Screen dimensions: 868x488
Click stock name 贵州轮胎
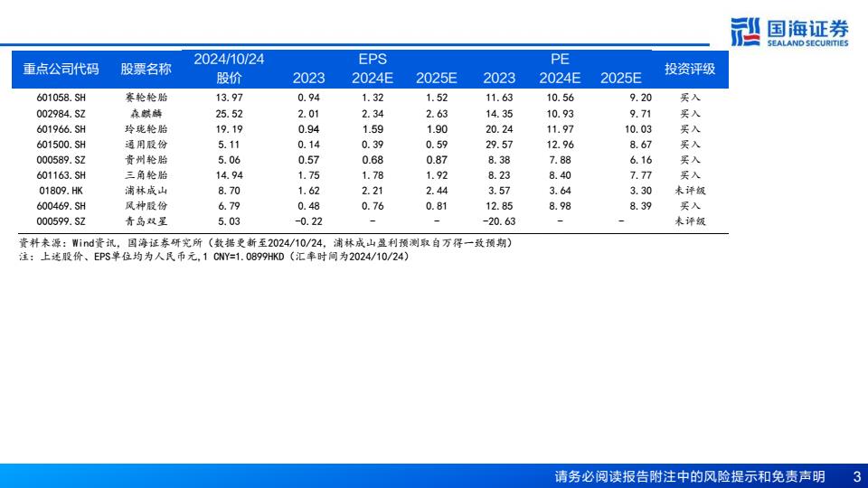[146, 161]
